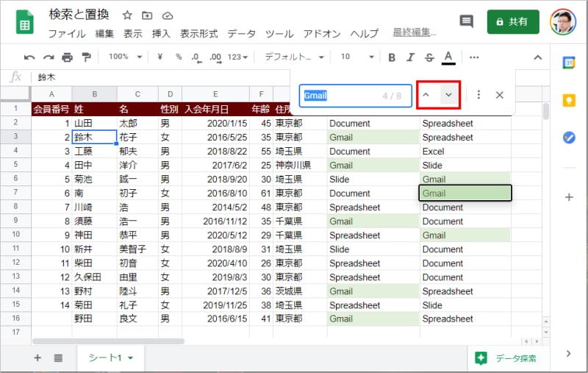The image size is (588, 373).
Task: Open the account profile avatar
Action: tap(563, 21)
